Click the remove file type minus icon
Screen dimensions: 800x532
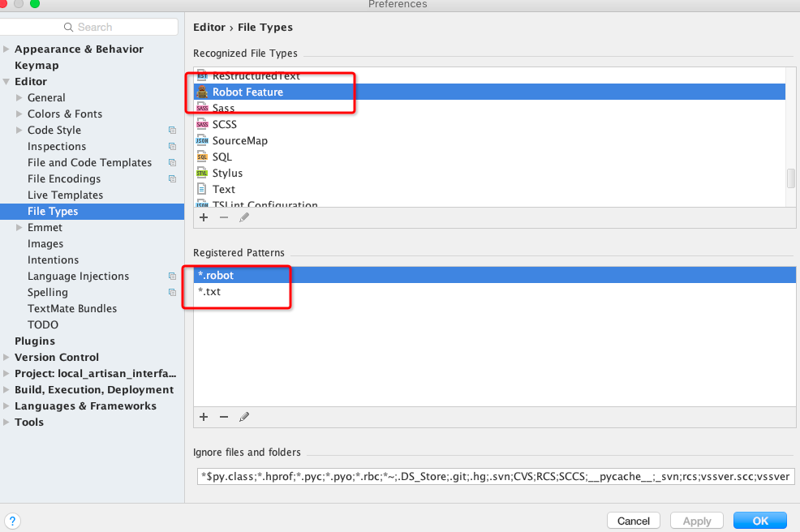tap(224, 217)
